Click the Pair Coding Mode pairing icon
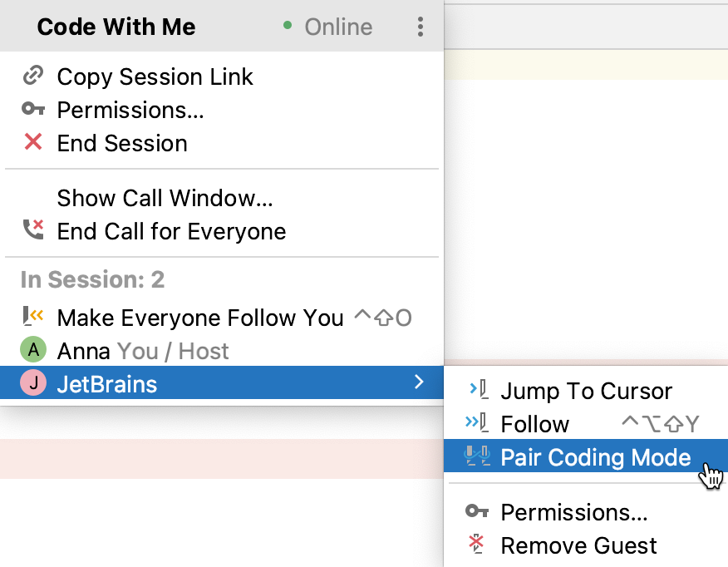Viewport: 728px width, 567px height. [x=479, y=457]
